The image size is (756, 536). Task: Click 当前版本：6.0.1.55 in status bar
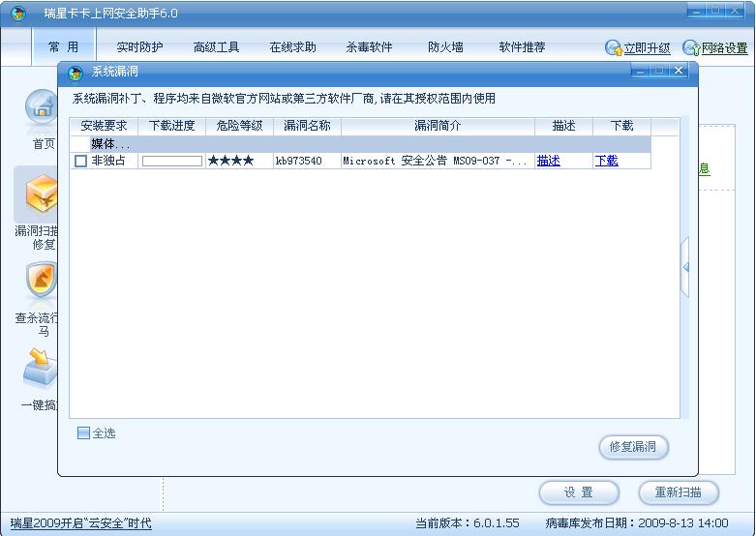(x=468, y=523)
